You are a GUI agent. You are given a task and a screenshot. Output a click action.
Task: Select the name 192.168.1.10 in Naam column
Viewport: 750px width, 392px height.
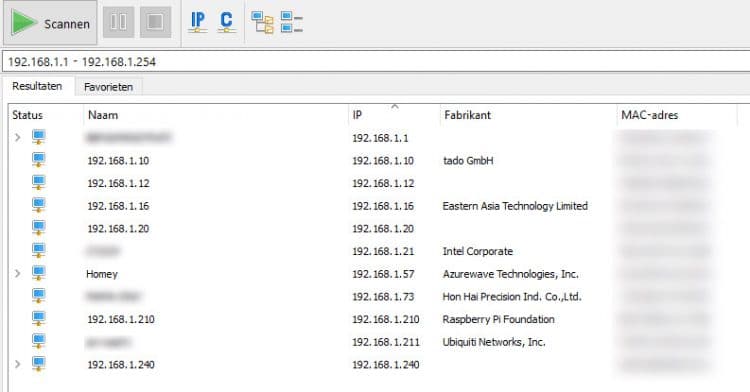pos(118,161)
